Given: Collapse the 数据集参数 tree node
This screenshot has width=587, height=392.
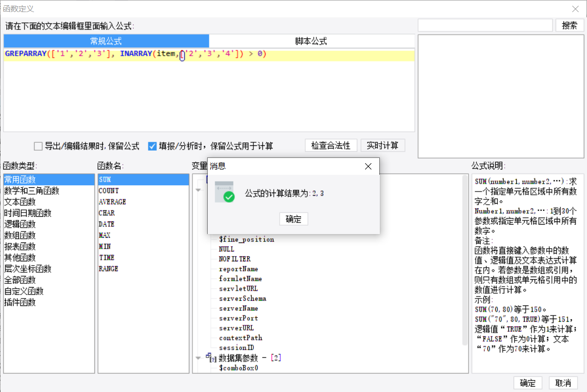Looking at the screenshot, I should (x=198, y=358).
